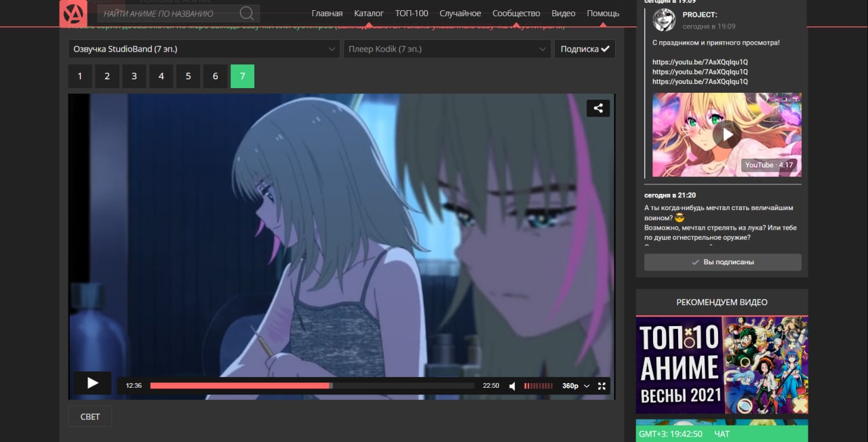Select episode 6

click(x=216, y=76)
